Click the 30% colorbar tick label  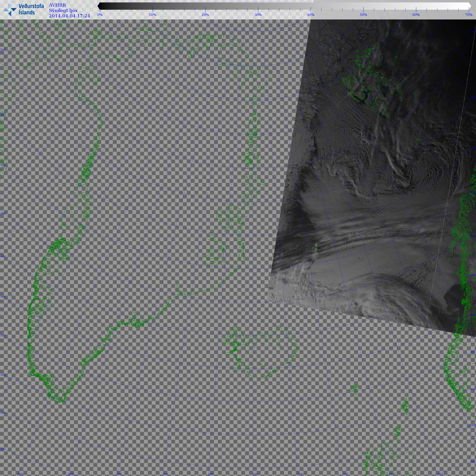coord(258,15)
